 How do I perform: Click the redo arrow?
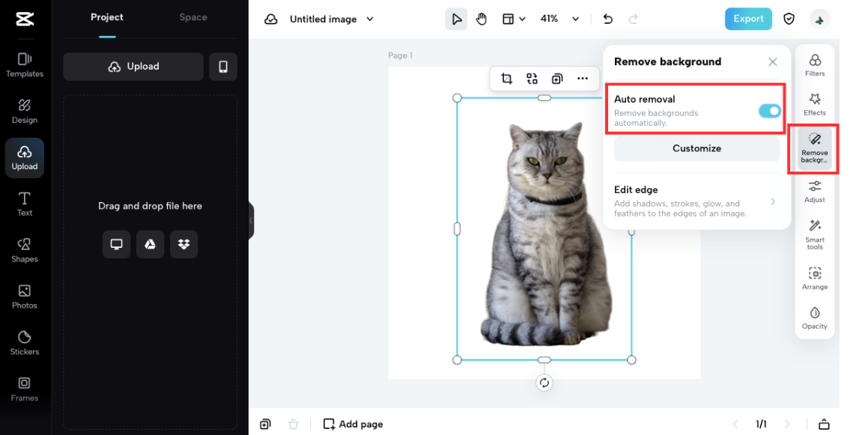click(x=634, y=19)
